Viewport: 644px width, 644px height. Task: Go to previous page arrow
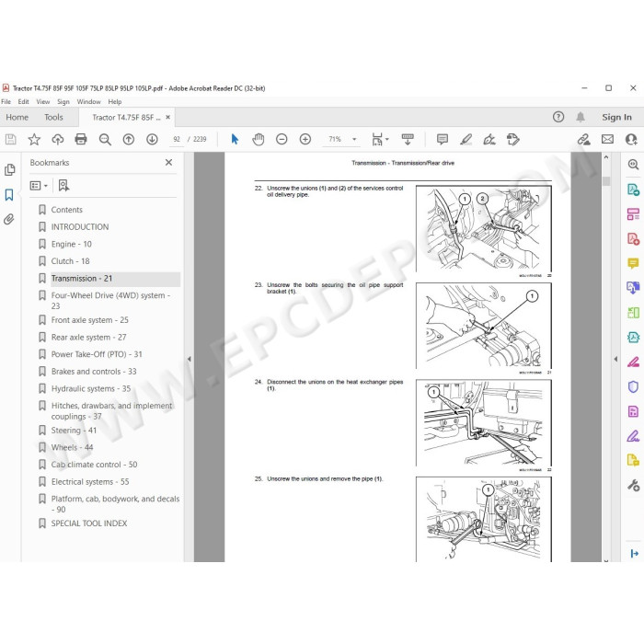(x=129, y=140)
